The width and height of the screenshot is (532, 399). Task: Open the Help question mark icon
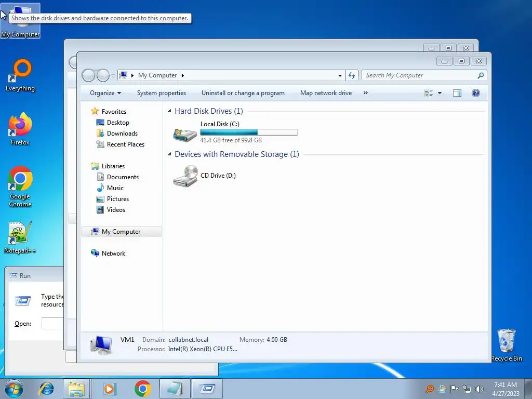coord(476,93)
